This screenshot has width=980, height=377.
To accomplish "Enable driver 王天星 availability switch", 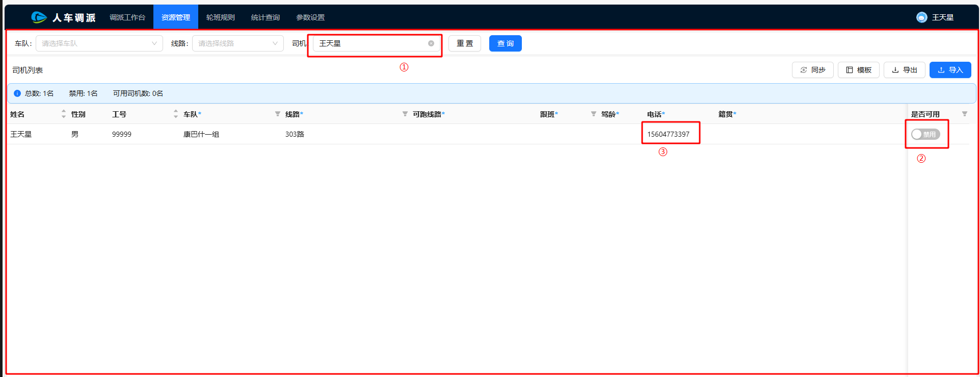I will coord(925,134).
